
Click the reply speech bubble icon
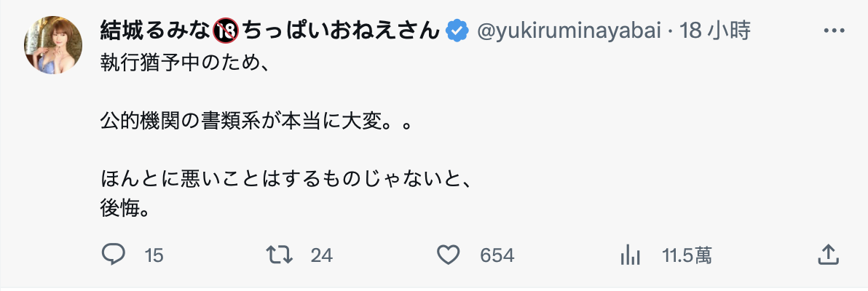pyautogui.click(x=114, y=255)
